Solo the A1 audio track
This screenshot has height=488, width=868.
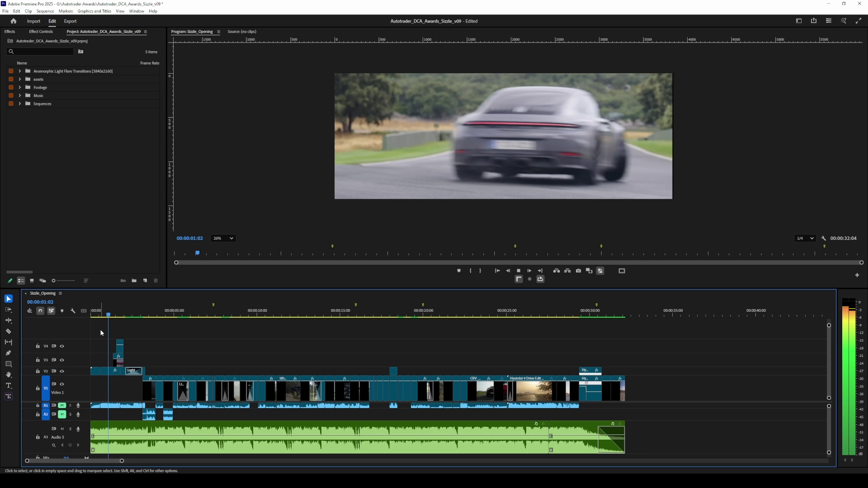click(x=70, y=405)
